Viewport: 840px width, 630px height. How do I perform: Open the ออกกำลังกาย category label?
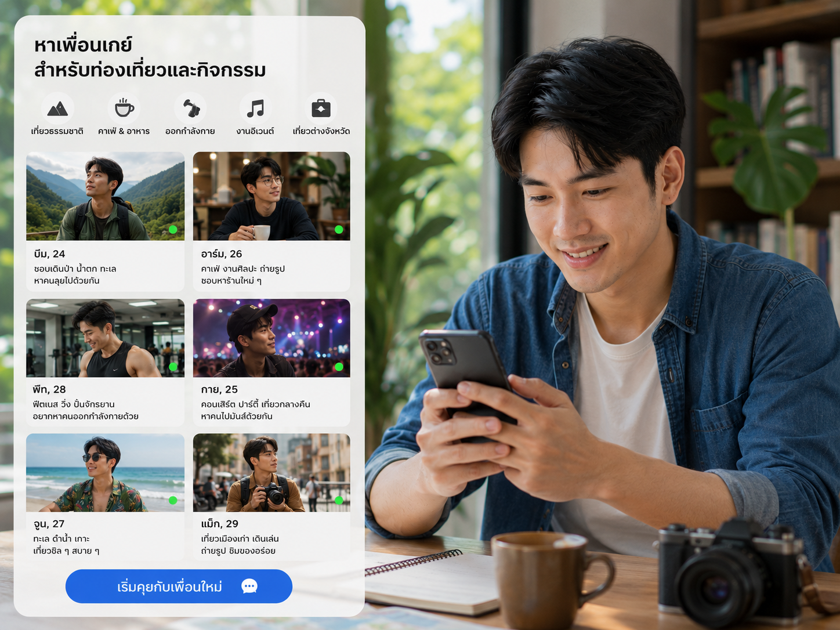[x=190, y=131]
